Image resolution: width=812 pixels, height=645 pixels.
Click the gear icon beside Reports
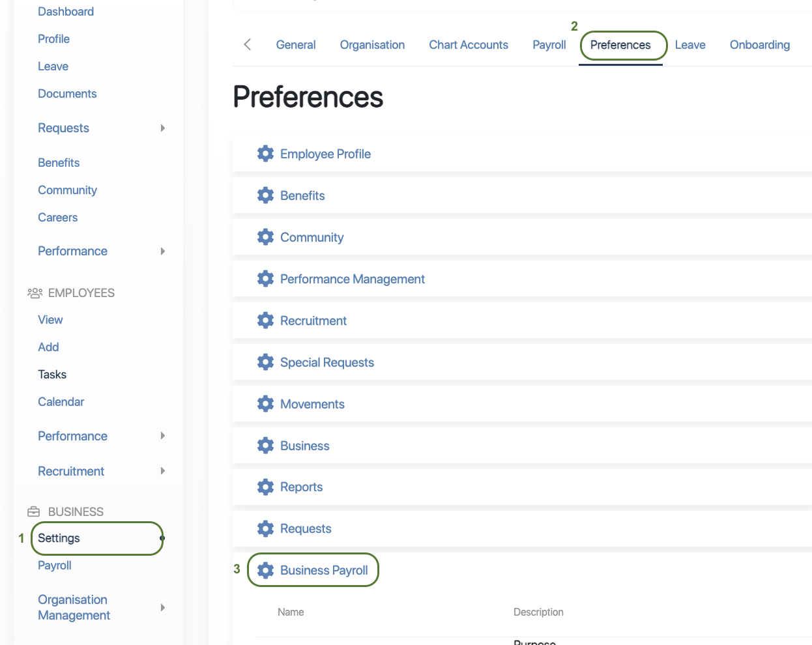(x=265, y=487)
